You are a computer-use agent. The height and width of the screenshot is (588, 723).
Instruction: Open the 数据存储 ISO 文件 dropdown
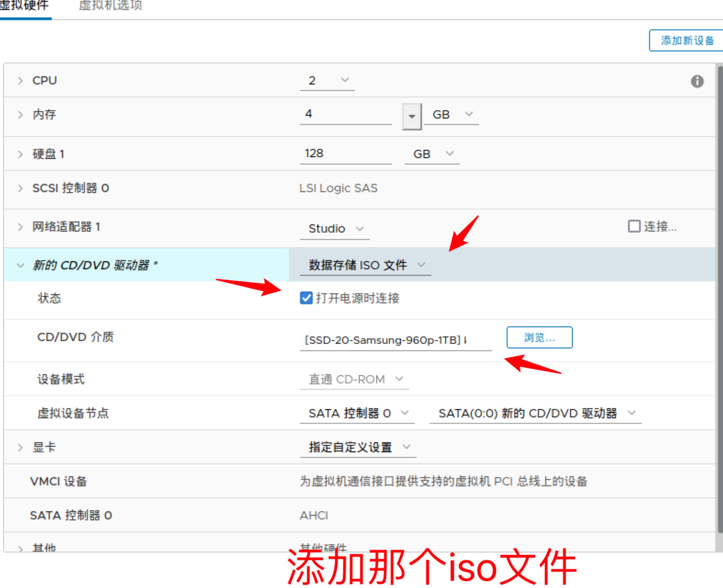366,265
